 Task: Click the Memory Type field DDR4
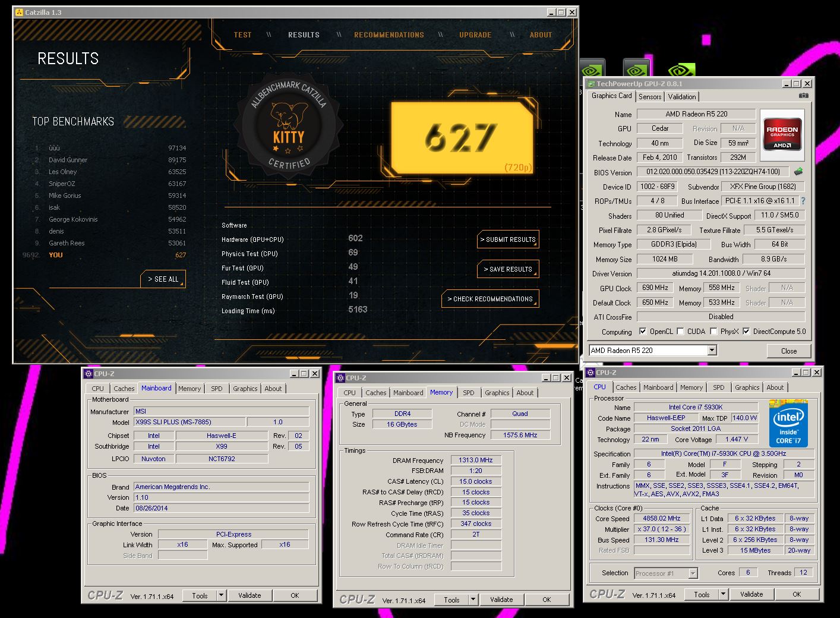[x=402, y=414]
